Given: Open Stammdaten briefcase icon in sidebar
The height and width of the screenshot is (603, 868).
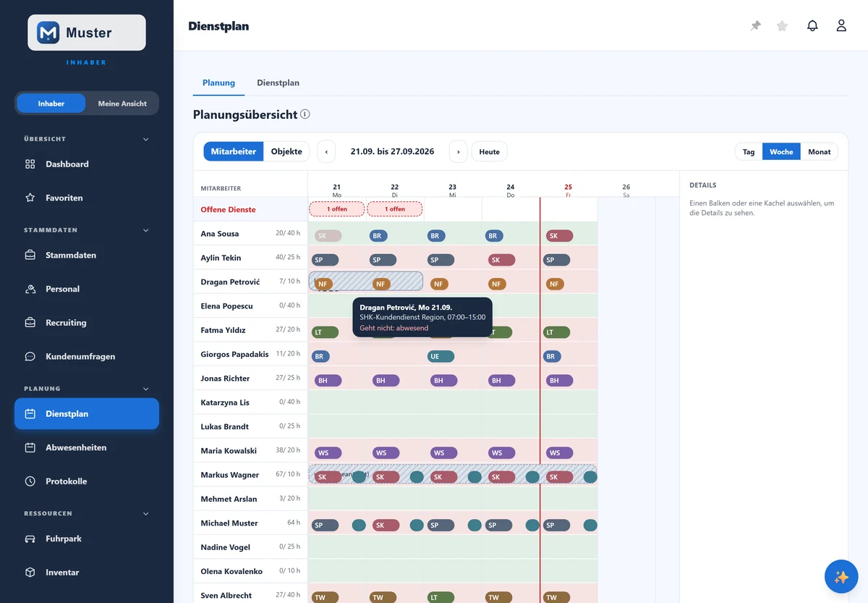Looking at the screenshot, I should [30, 256].
